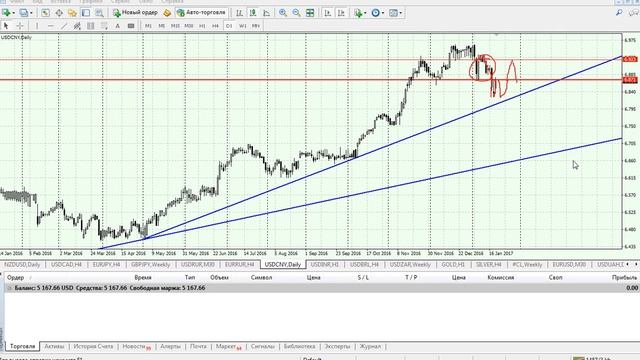The height and width of the screenshot is (360, 640).
Task: Zoom in on the chart
Action: coord(282,13)
